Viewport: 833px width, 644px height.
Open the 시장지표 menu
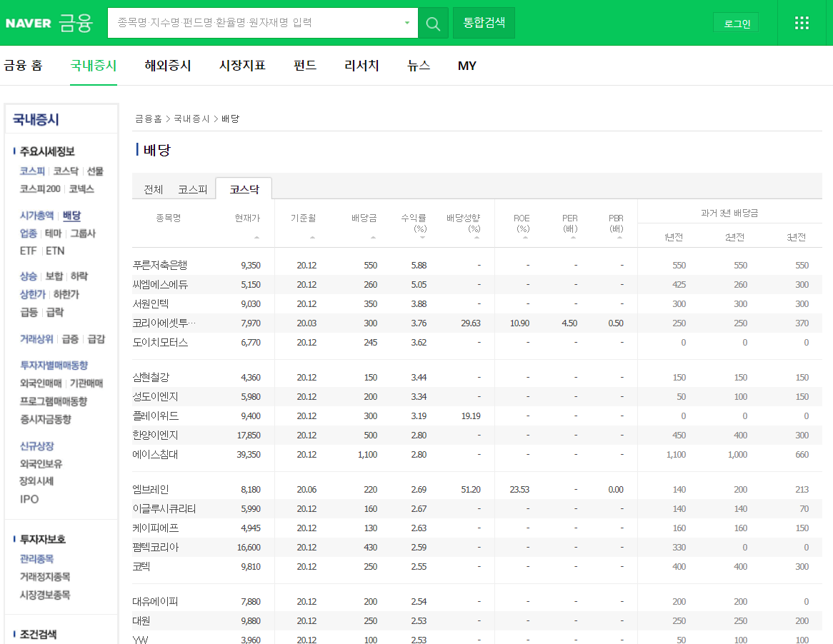(x=242, y=65)
